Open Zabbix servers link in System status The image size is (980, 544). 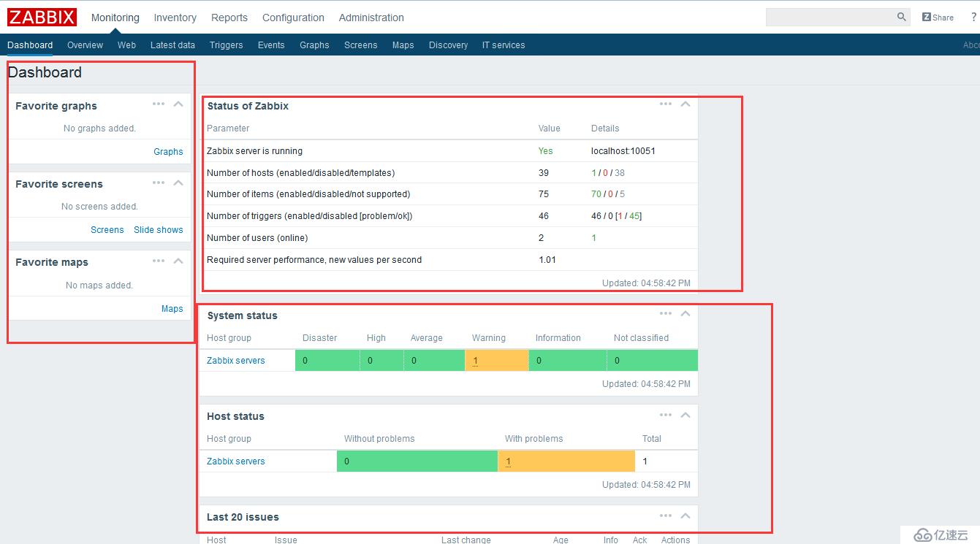tap(236, 361)
